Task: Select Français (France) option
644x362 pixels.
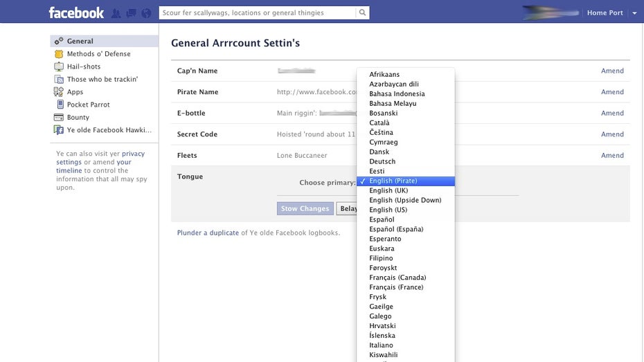Action: point(406,287)
